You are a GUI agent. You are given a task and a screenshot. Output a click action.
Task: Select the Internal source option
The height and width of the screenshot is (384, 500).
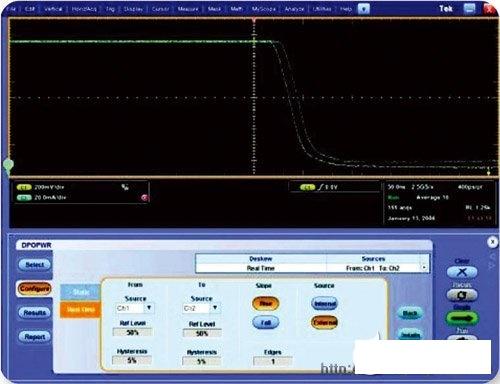click(x=324, y=304)
